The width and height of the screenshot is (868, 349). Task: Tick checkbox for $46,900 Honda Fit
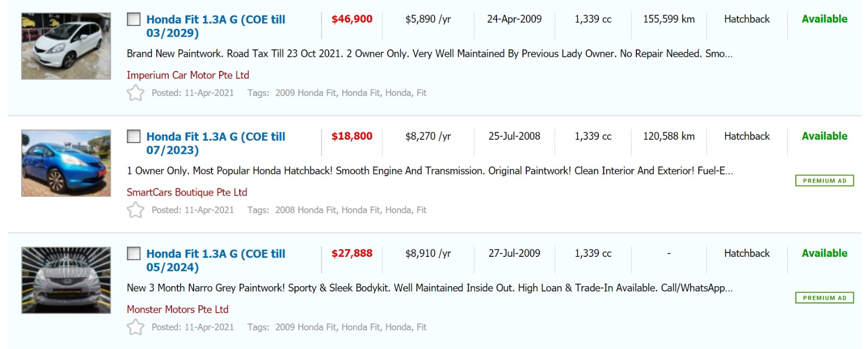(133, 20)
